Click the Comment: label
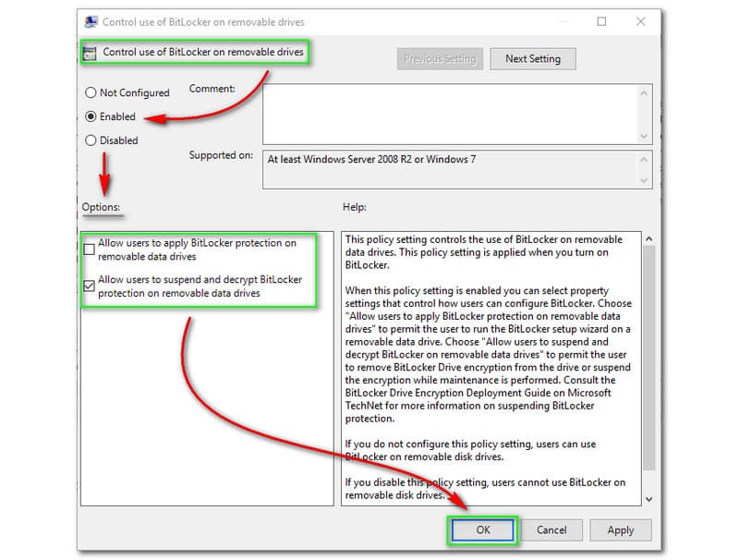Image resolution: width=739 pixels, height=560 pixels. 212,89
